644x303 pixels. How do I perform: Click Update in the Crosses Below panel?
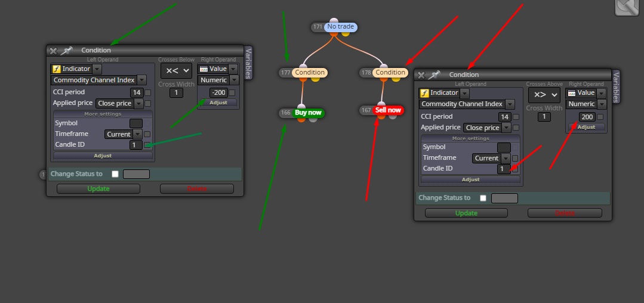pos(98,189)
